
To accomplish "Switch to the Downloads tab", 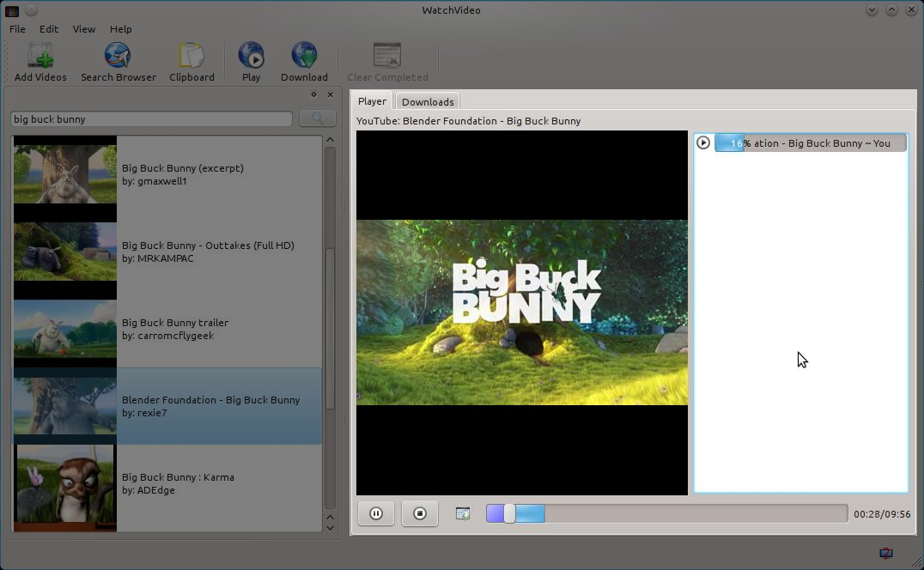I will pyautogui.click(x=428, y=102).
